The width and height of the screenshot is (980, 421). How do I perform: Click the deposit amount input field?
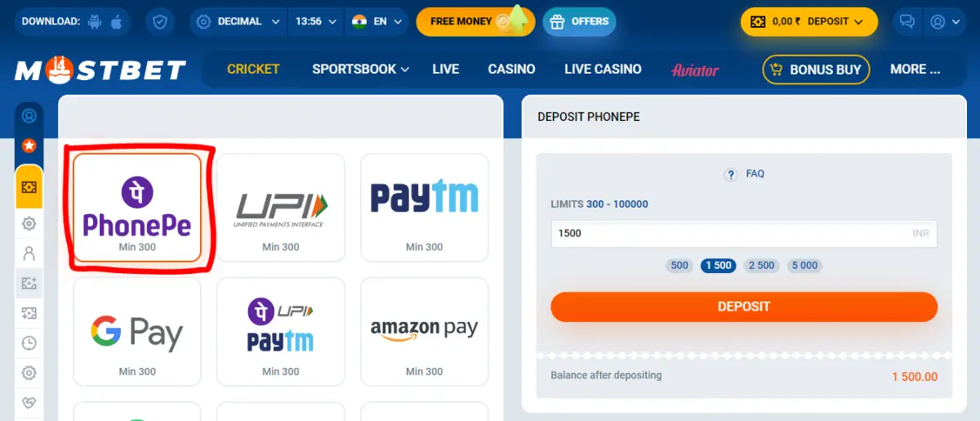pyautogui.click(x=744, y=233)
